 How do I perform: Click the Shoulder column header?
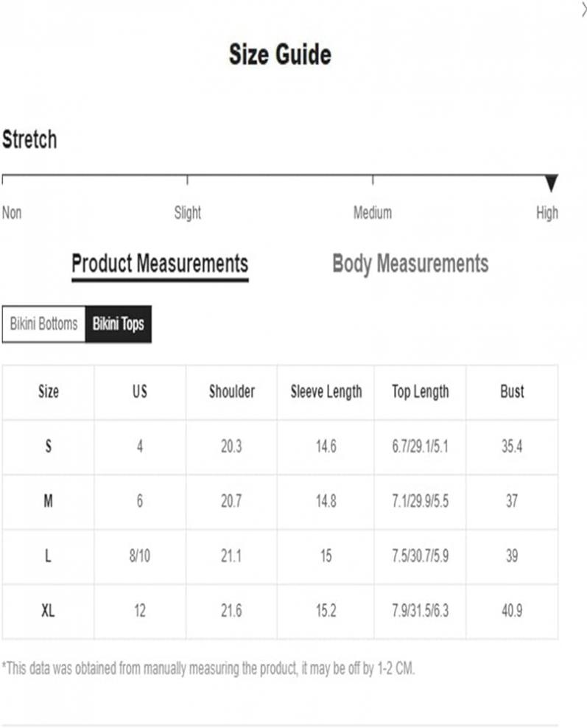tap(231, 391)
